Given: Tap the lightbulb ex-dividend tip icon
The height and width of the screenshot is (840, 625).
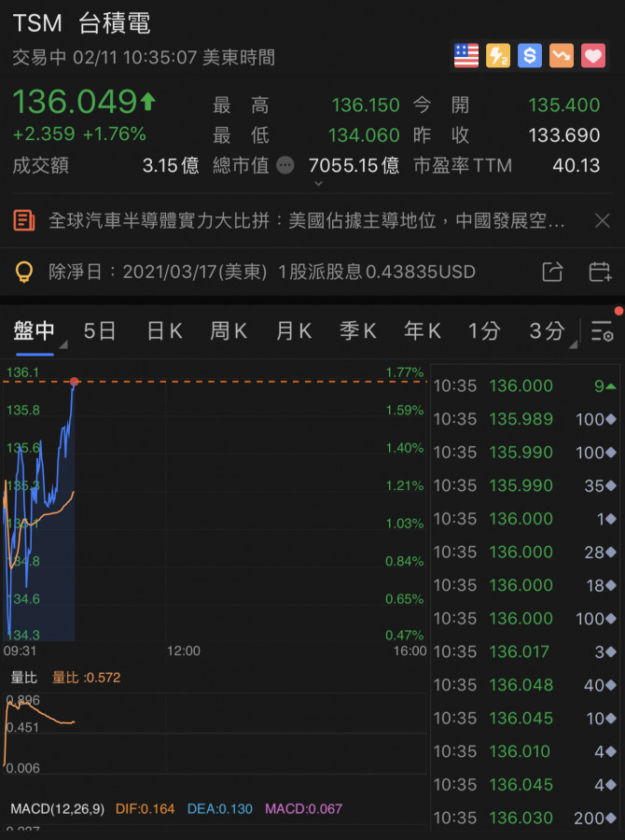Looking at the screenshot, I should tap(24, 273).
